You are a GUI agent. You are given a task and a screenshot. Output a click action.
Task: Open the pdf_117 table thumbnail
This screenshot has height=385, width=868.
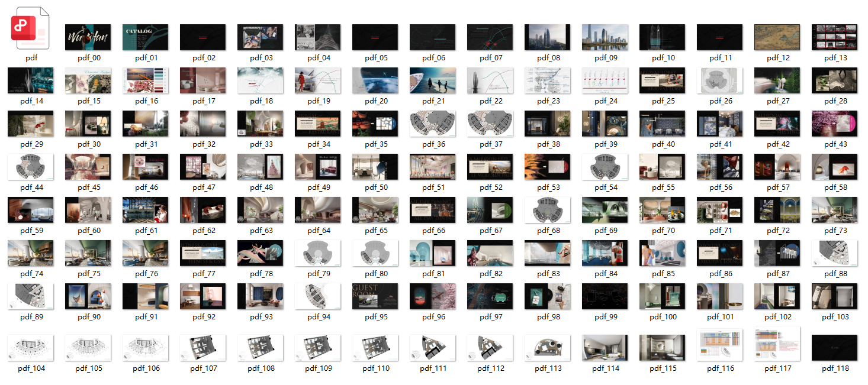[x=777, y=344]
